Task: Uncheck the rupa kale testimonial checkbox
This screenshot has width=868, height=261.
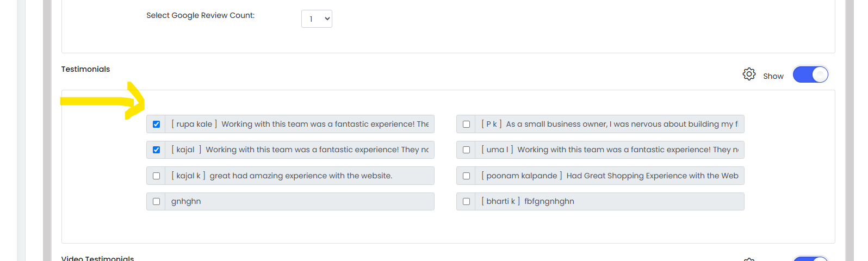Action: 156,124
